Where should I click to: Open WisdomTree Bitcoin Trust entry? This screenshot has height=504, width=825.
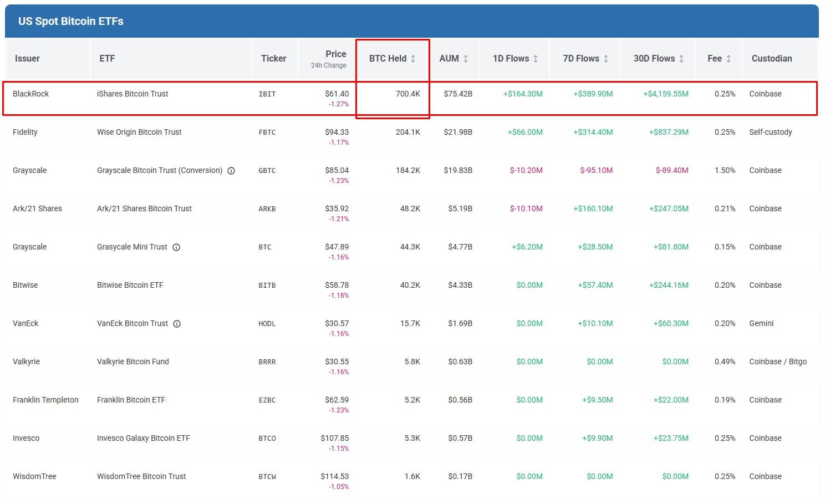pyautogui.click(x=141, y=476)
